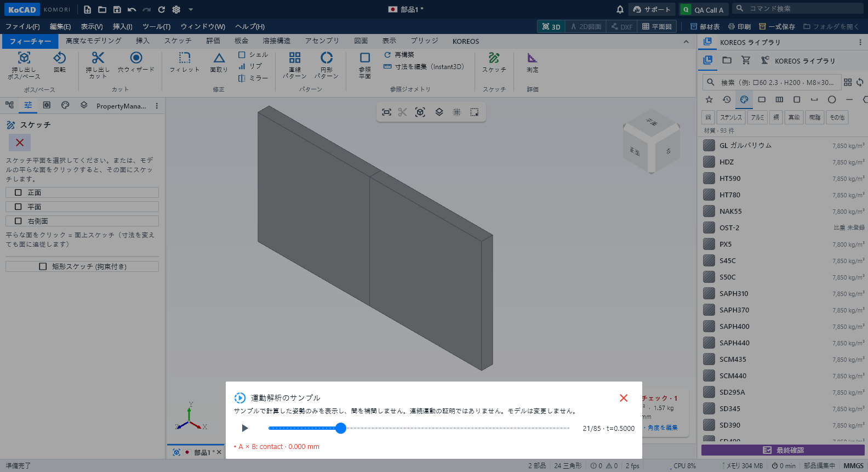
Task: Click the 一式保存 button
Action: [x=777, y=26]
